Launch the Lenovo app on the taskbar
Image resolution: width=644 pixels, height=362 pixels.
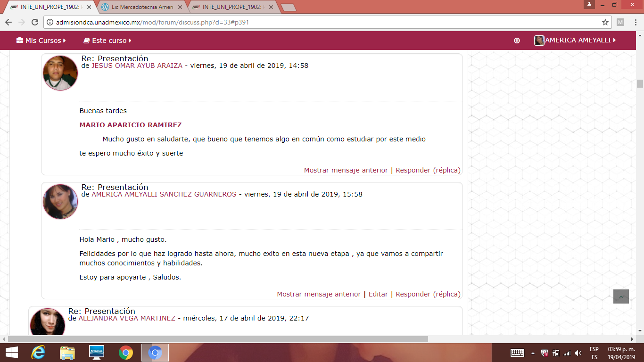click(97, 353)
